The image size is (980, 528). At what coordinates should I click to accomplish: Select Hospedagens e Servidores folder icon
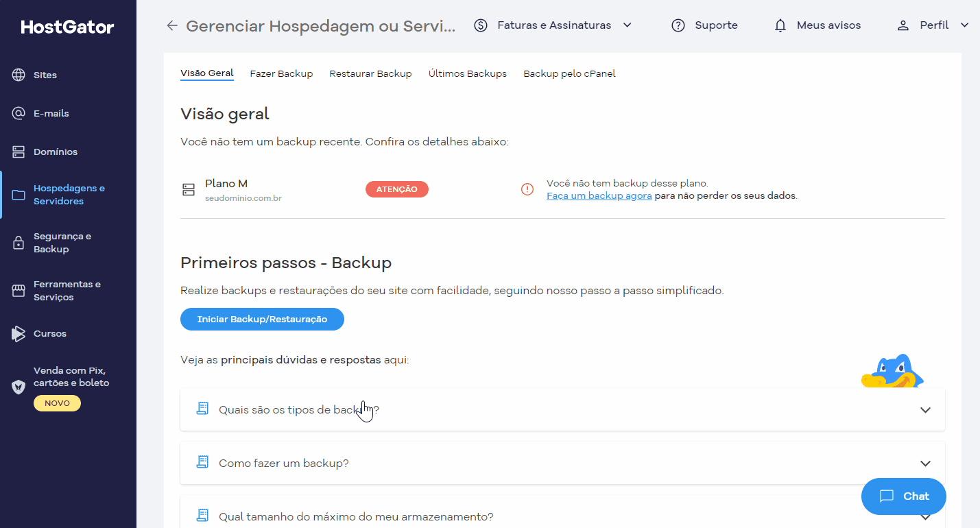pyautogui.click(x=19, y=195)
